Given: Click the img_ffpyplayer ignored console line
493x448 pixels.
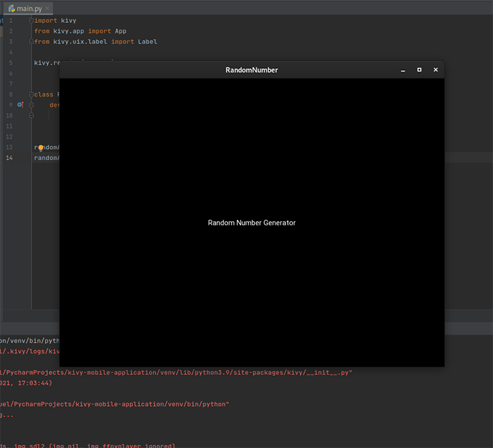Looking at the screenshot, I should point(87,445).
